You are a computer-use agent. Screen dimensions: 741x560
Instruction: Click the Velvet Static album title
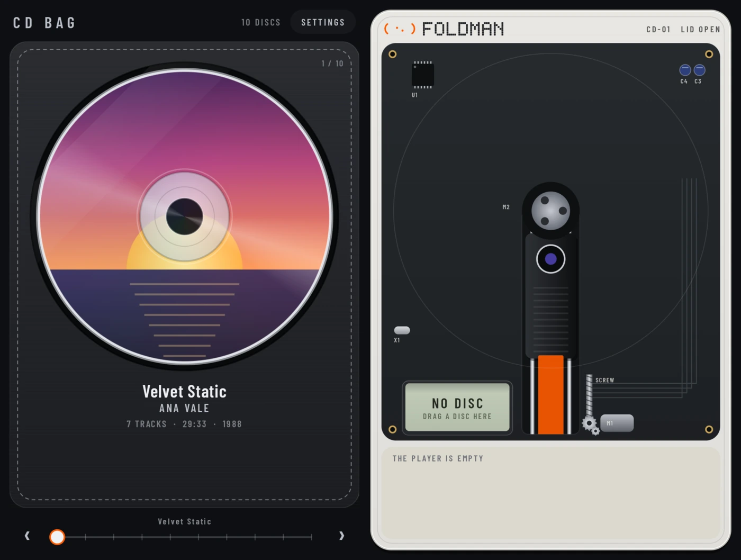(x=185, y=391)
